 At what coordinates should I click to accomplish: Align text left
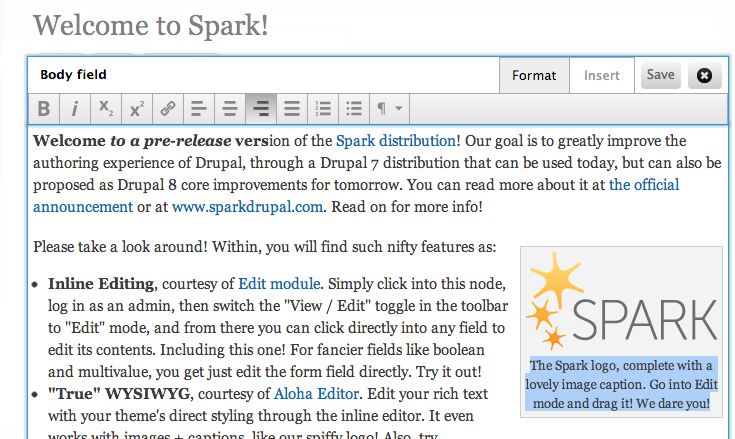coord(199,109)
